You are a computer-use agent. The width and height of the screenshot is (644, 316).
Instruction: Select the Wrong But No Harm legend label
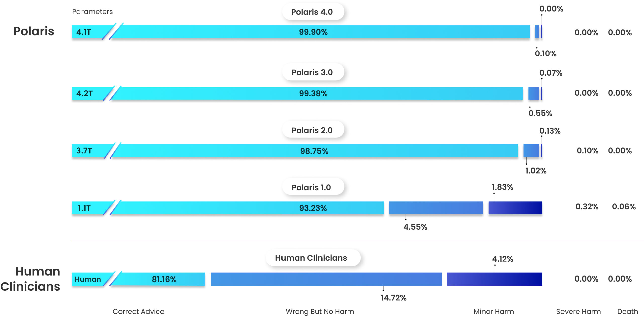pos(320,311)
